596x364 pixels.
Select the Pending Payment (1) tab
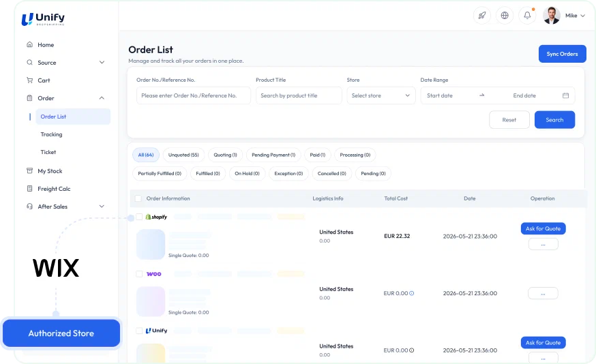(273, 155)
